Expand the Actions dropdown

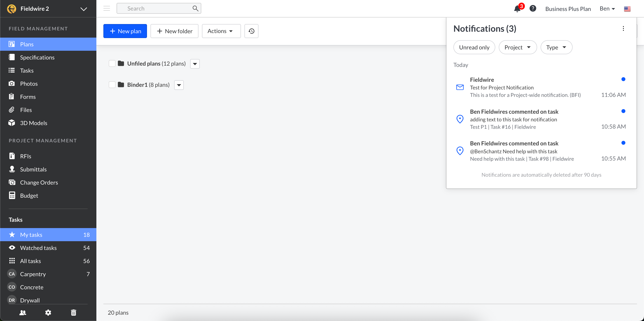(221, 31)
